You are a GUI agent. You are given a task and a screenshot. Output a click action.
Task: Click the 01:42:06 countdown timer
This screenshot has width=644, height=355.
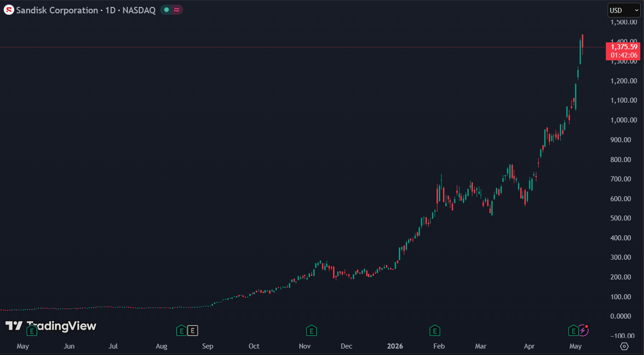[x=624, y=55]
